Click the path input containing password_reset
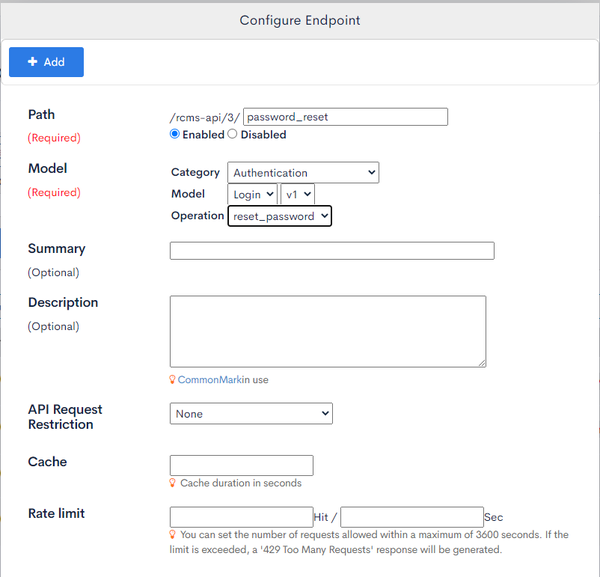Viewport: 600px width, 577px height. (345, 117)
